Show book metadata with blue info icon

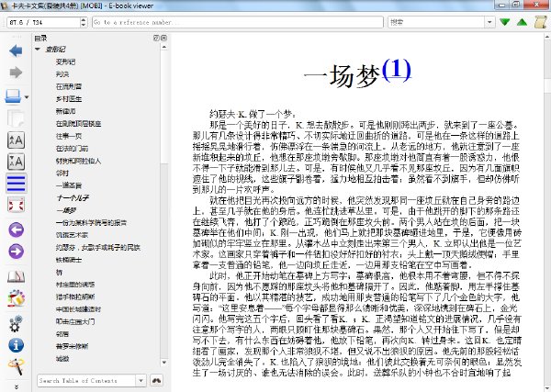coord(16,345)
